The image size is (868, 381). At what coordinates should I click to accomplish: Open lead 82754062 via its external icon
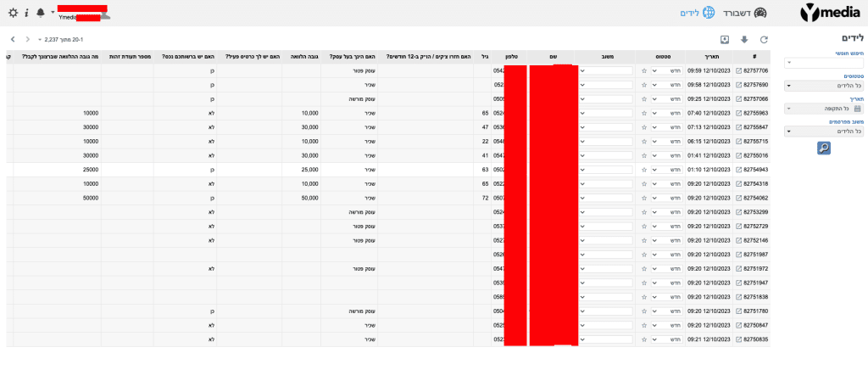(x=738, y=198)
